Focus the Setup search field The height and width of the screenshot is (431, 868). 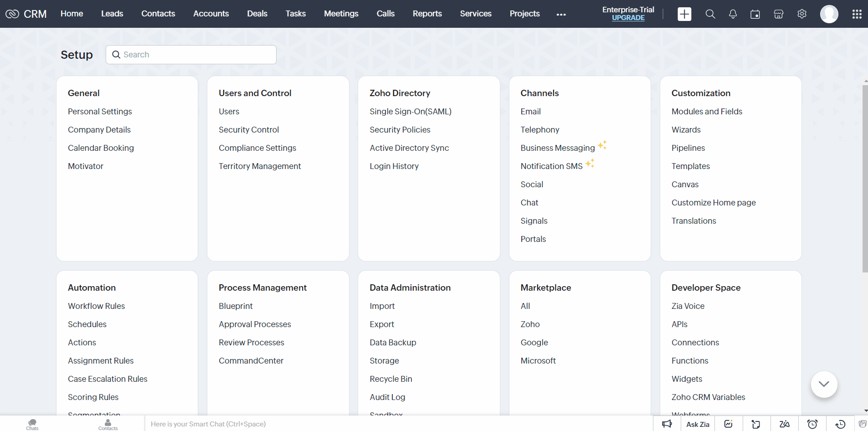[x=196, y=55]
